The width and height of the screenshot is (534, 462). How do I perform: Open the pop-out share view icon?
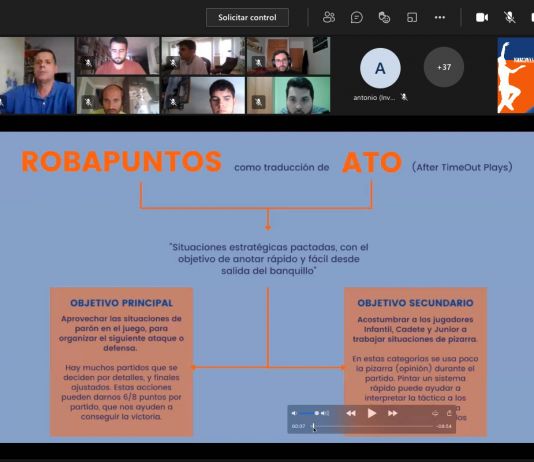412,17
